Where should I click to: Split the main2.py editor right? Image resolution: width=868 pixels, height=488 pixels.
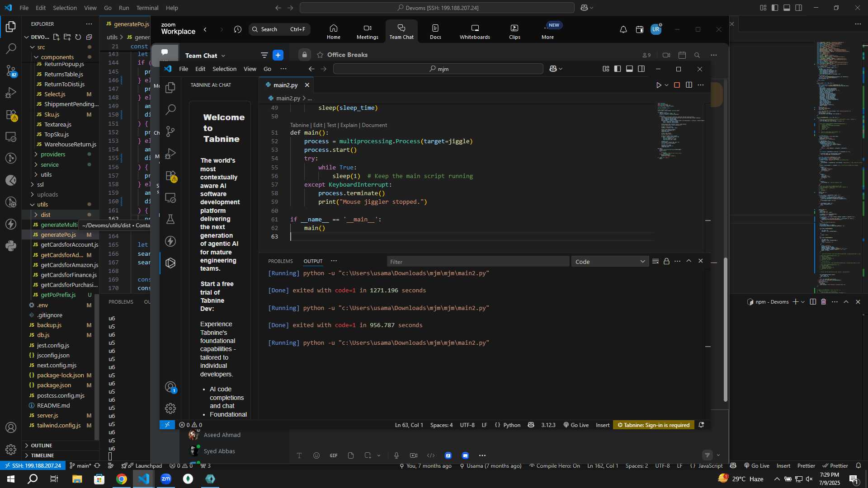(689, 85)
